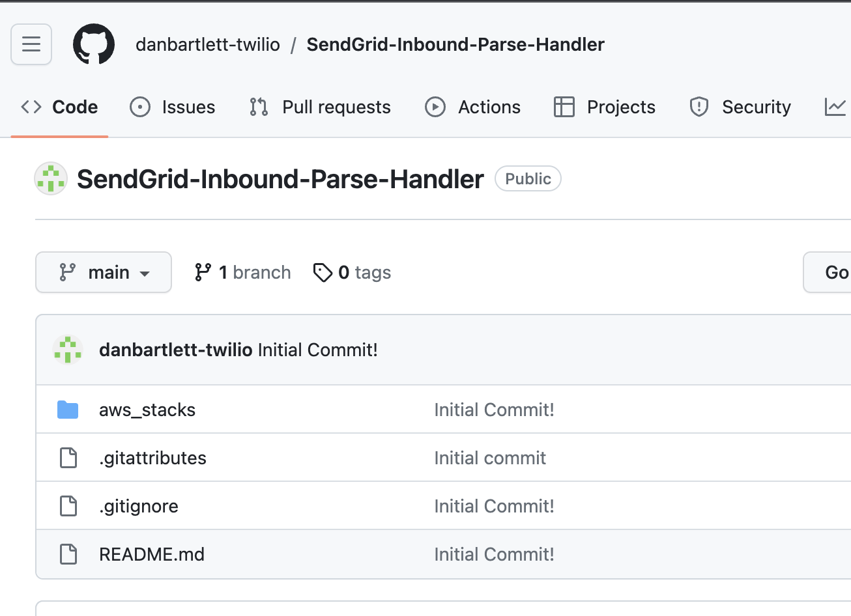Open aws_stacks Initial Commit! message
This screenshot has height=616, width=851.
[495, 410]
